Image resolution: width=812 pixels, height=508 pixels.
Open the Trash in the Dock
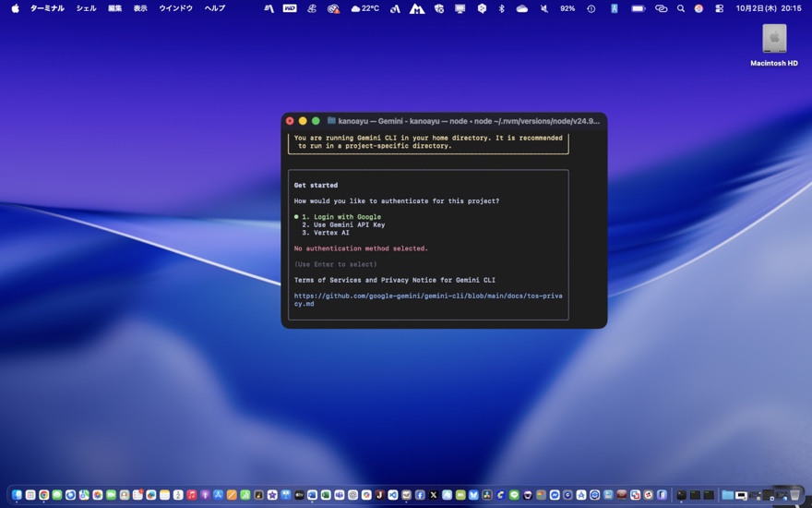[794, 495]
